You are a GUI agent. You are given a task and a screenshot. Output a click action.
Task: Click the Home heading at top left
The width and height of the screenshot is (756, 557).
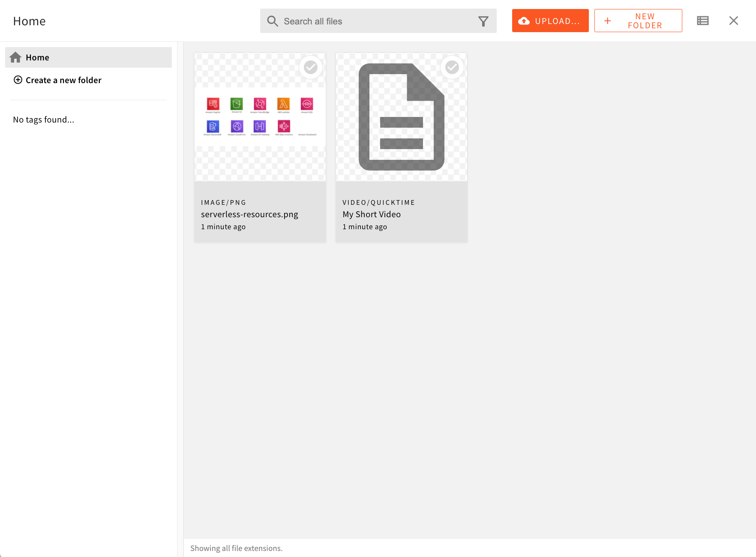pyautogui.click(x=29, y=21)
